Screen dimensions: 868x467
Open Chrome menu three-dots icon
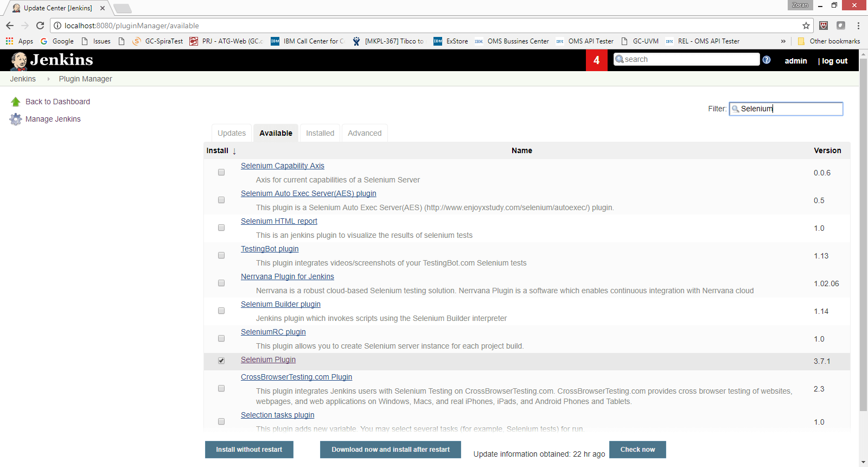pyautogui.click(x=858, y=26)
